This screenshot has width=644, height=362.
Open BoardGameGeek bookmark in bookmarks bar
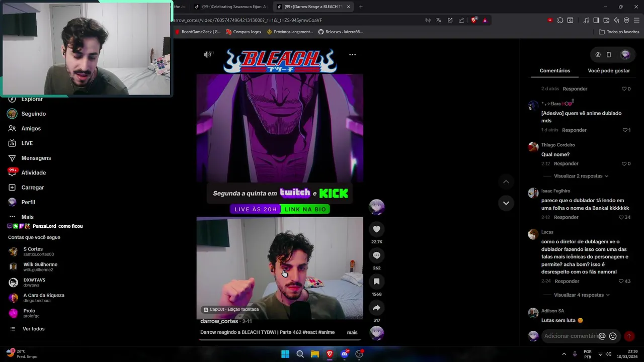point(197,32)
